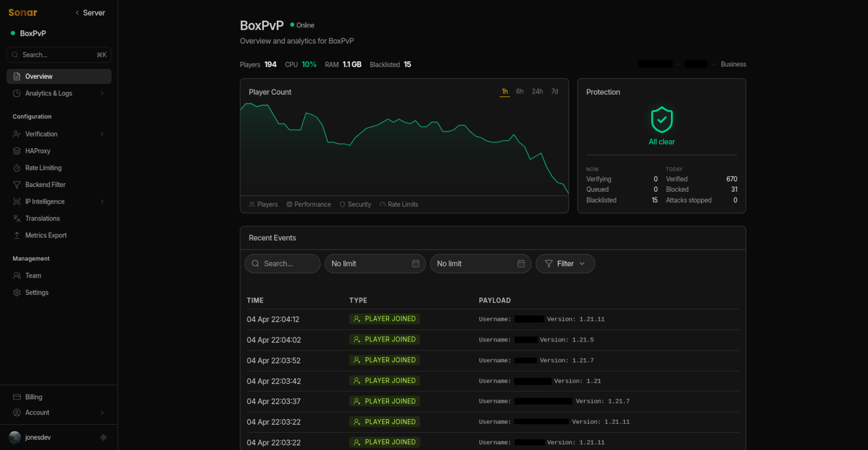Click the Team people icon
This screenshot has width=868, height=450.
(17, 276)
